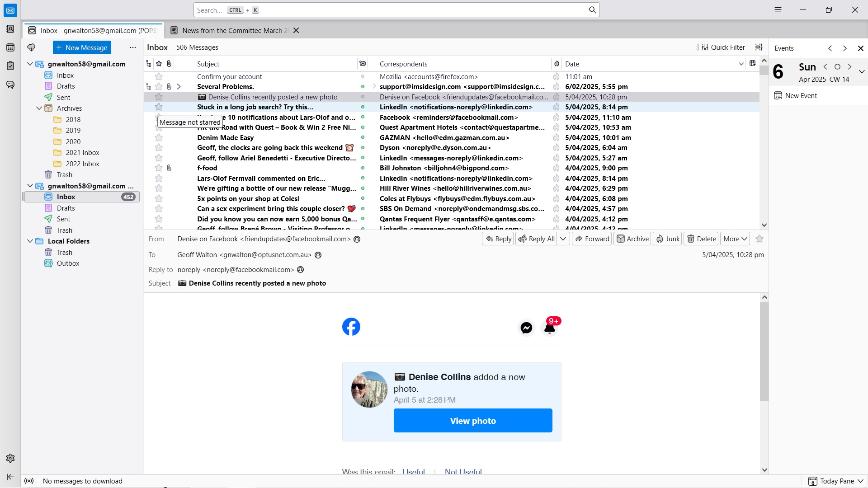Viewport: 868px width, 488px height.
Task: Open the Outbox folder
Action: tap(68, 263)
